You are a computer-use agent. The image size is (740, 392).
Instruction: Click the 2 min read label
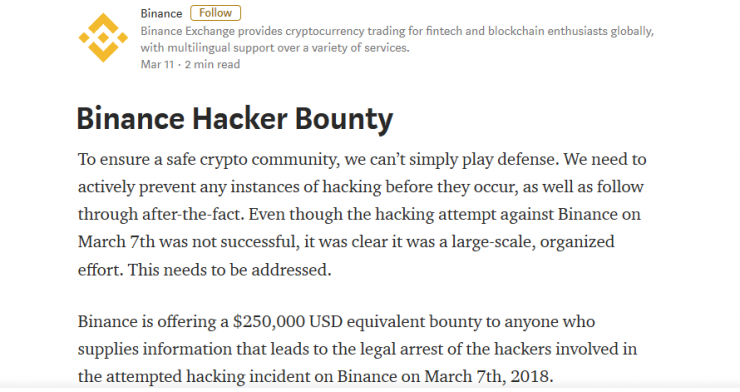pyautogui.click(x=212, y=64)
